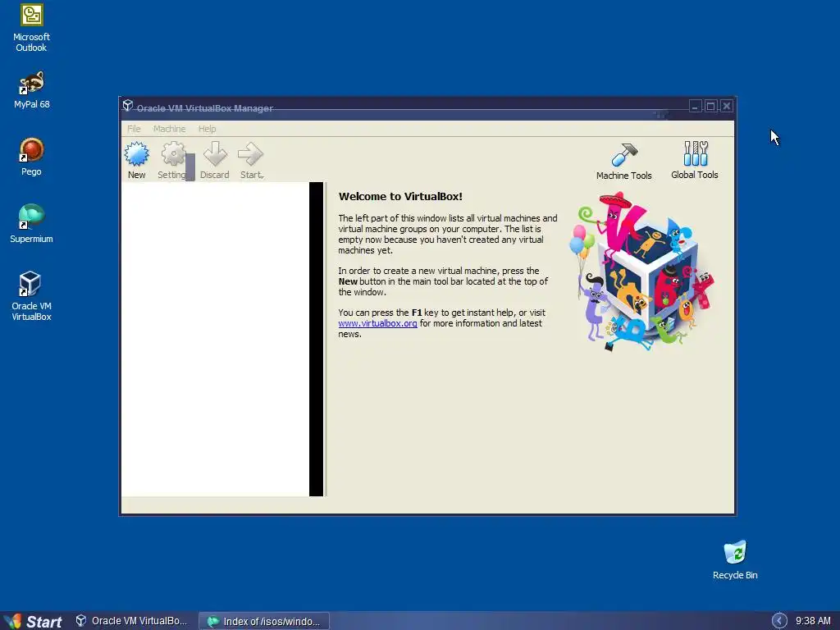The width and height of the screenshot is (840, 630).
Task: Open the Machine menu
Action: pyautogui.click(x=169, y=129)
